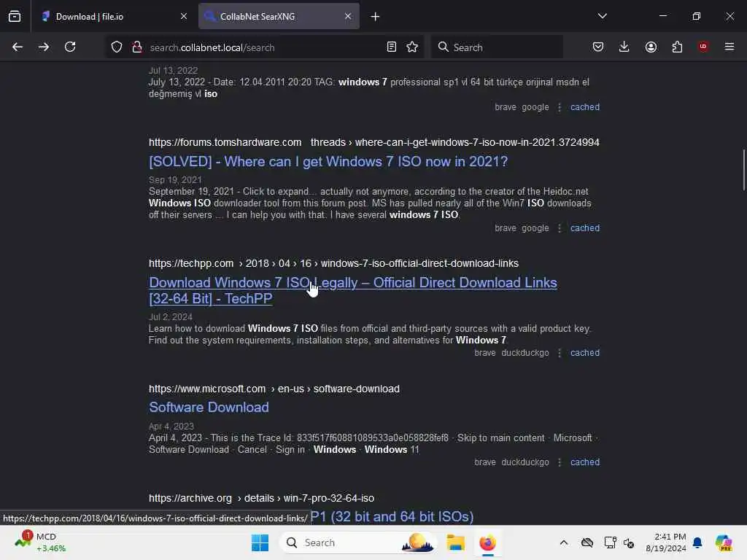The image size is (747, 560).
Task: Click tracking protection shield icon
Action: point(117,47)
